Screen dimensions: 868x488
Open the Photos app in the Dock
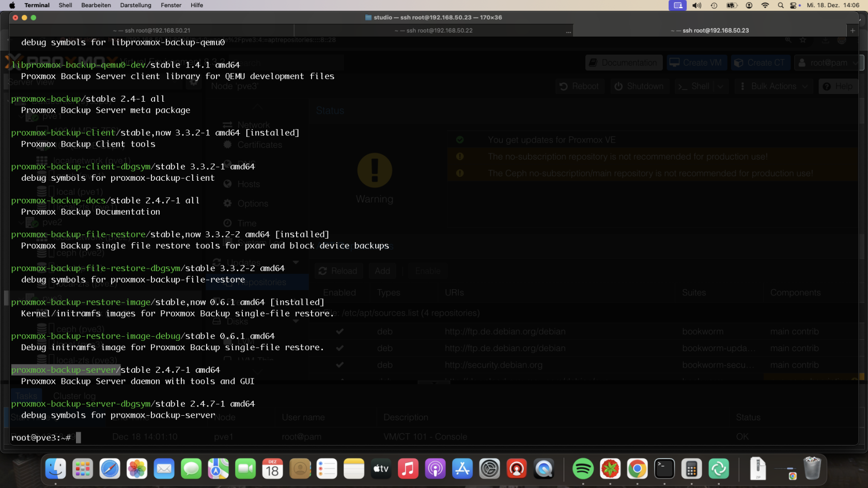coord(137,469)
